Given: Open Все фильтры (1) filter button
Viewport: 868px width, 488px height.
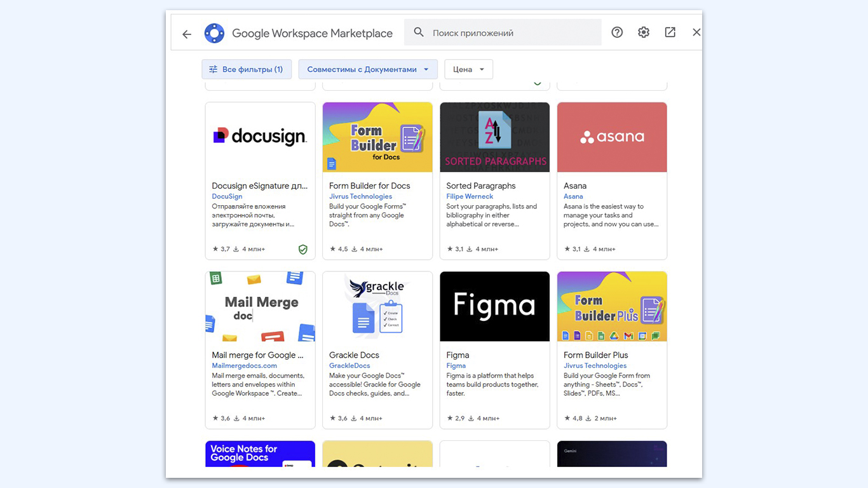Looking at the screenshot, I should [247, 69].
